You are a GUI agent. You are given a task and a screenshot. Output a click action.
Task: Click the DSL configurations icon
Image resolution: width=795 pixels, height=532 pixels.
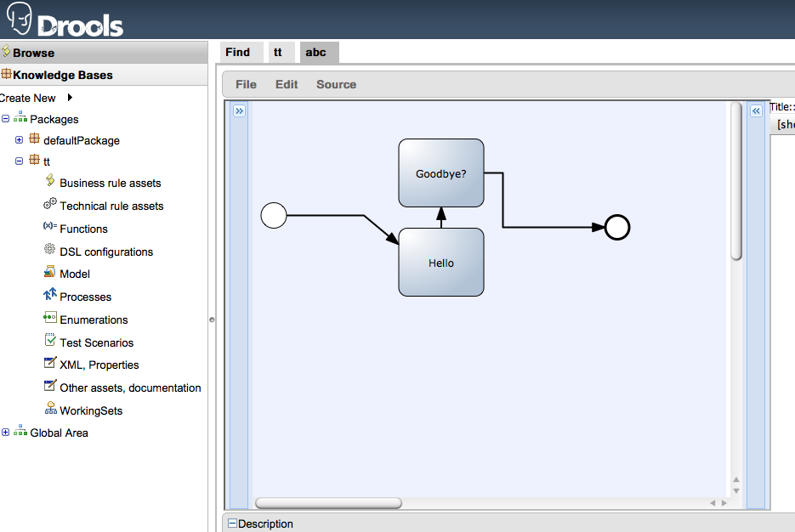pos(50,251)
